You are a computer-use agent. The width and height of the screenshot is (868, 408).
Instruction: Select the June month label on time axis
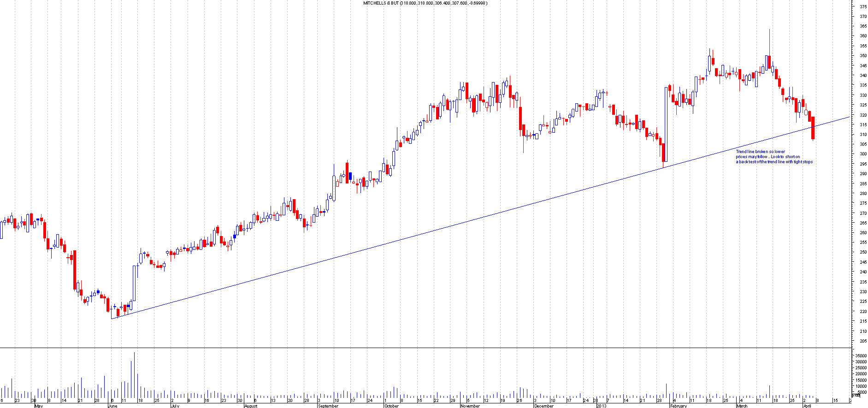pos(113,406)
